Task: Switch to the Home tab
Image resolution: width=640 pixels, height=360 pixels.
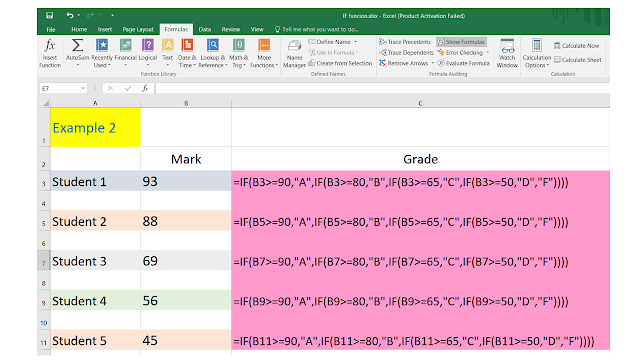Action: click(79, 29)
